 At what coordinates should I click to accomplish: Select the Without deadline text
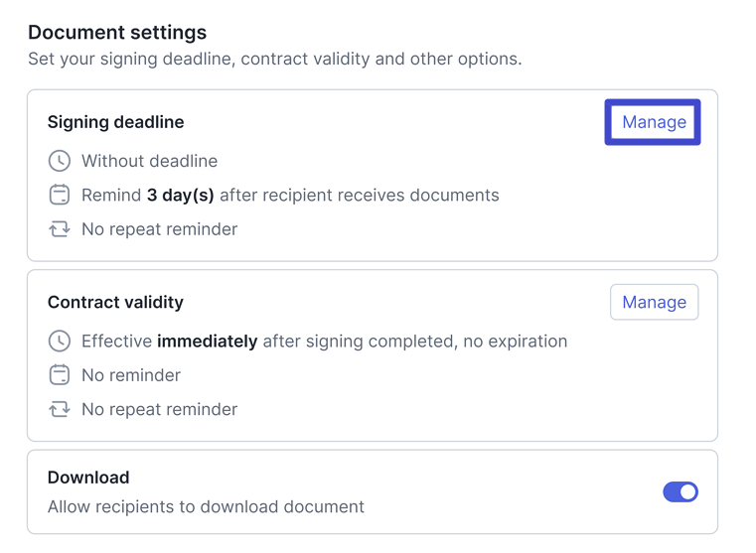(x=149, y=161)
